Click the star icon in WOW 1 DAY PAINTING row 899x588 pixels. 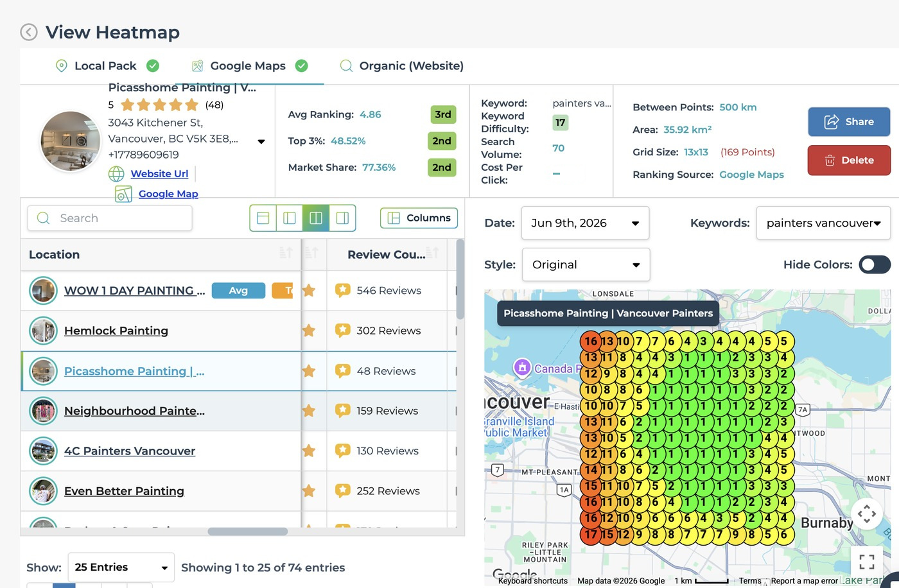[309, 291]
